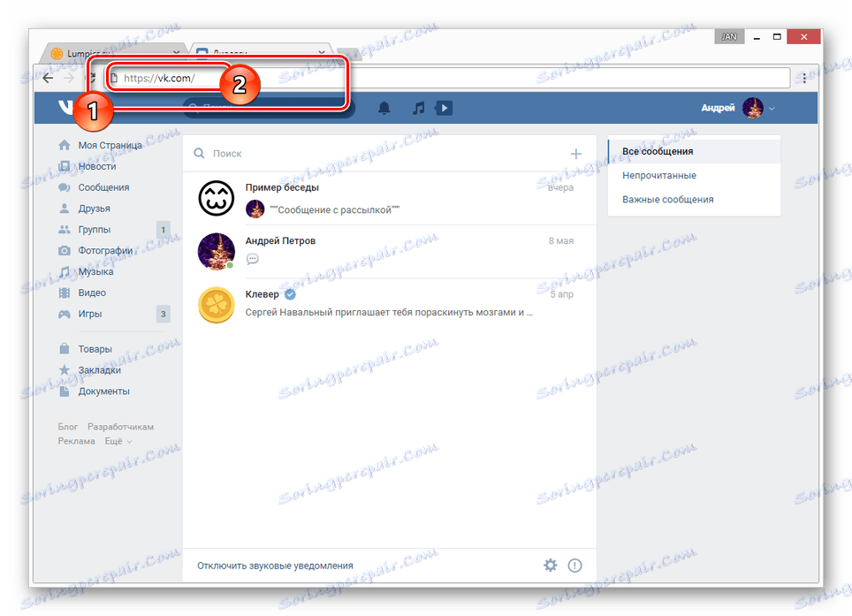The image size is (852, 616).
Task: Open the Андрей Петров dialog
Action: 389,252
